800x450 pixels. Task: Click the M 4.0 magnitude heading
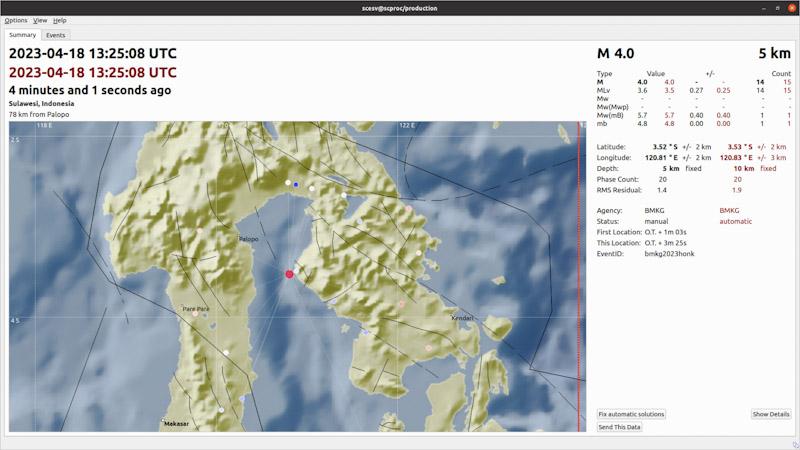pos(616,54)
